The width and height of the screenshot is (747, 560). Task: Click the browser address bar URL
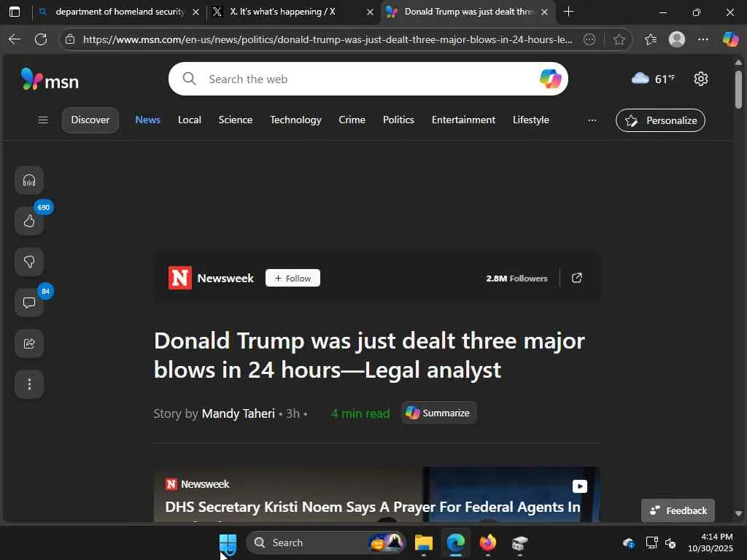[328, 39]
